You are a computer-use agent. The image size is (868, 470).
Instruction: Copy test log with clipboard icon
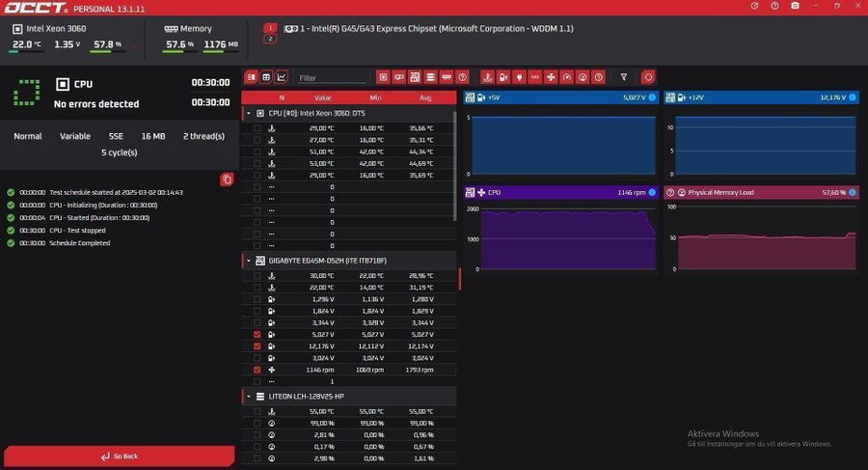pos(227,180)
